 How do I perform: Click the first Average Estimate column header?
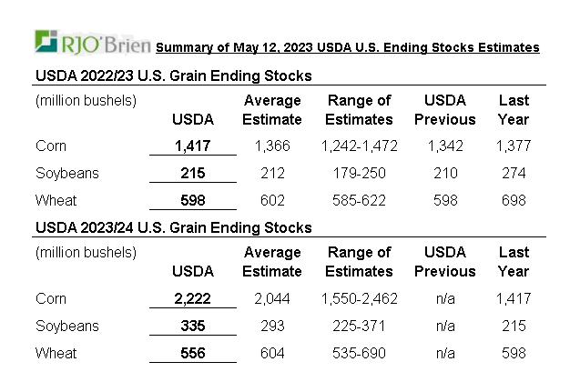(x=272, y=109)
